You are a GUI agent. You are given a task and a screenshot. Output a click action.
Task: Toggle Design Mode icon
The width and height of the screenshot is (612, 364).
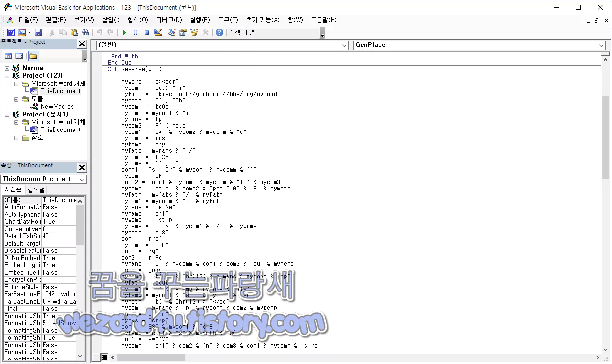pyautogui.click(x=158, y=32)
